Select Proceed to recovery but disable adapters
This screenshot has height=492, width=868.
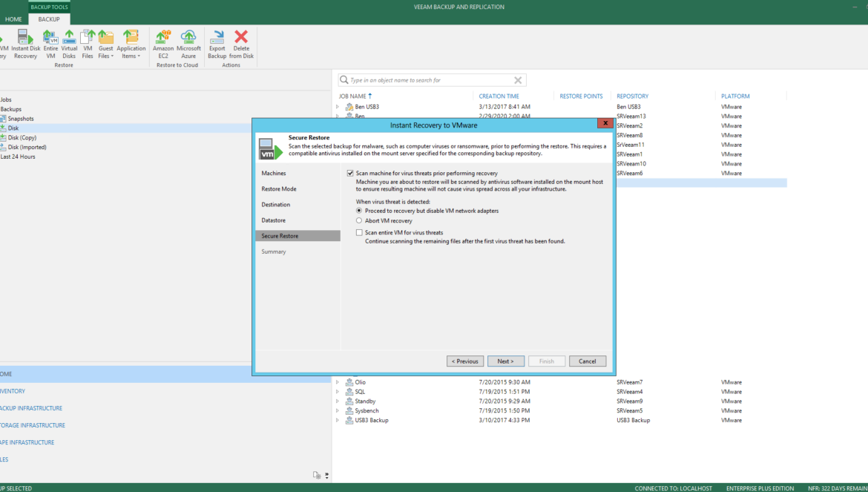click(359, 211)
